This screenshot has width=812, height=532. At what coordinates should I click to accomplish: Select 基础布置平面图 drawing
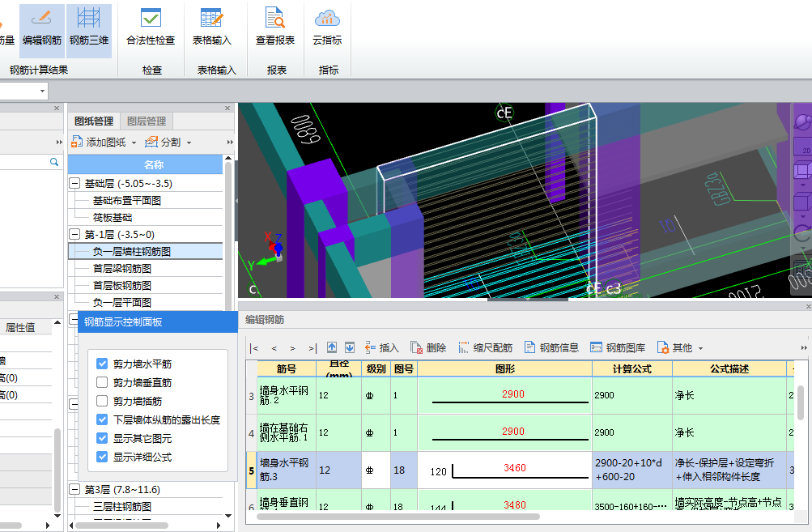127,201
